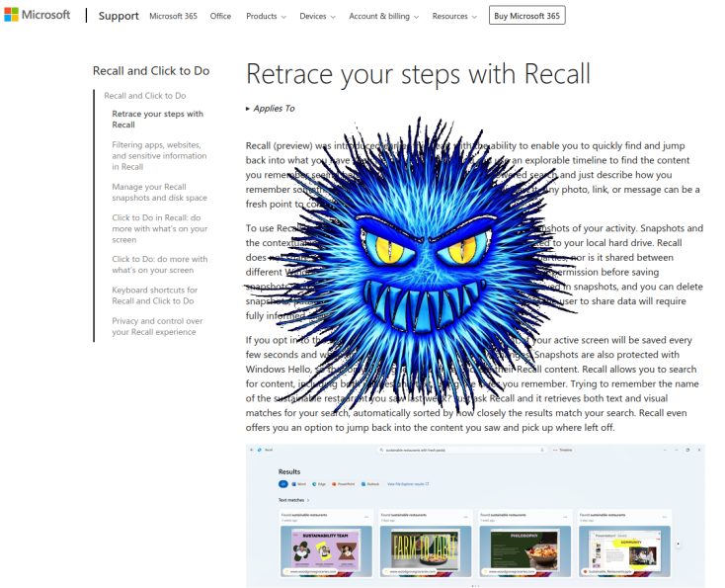Image resolution: width=725 pixels, height=588 pixels.
Task: Open 'Privacy and control over your Recall experience'
Action: click(159, 326)
